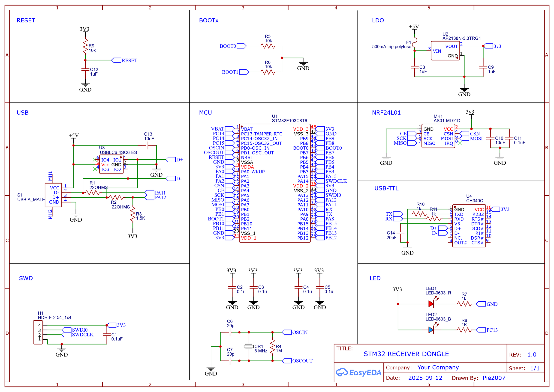Click the title text STM32 RECEIVER DONGLE
The image size is (554, 392).
(x=406, y=354)
